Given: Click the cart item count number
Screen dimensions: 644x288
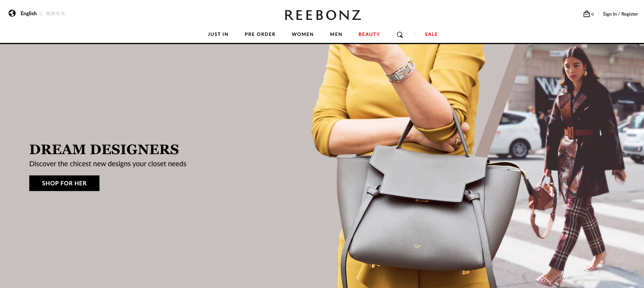Looking at the screenshot, I should click(593, 14).
